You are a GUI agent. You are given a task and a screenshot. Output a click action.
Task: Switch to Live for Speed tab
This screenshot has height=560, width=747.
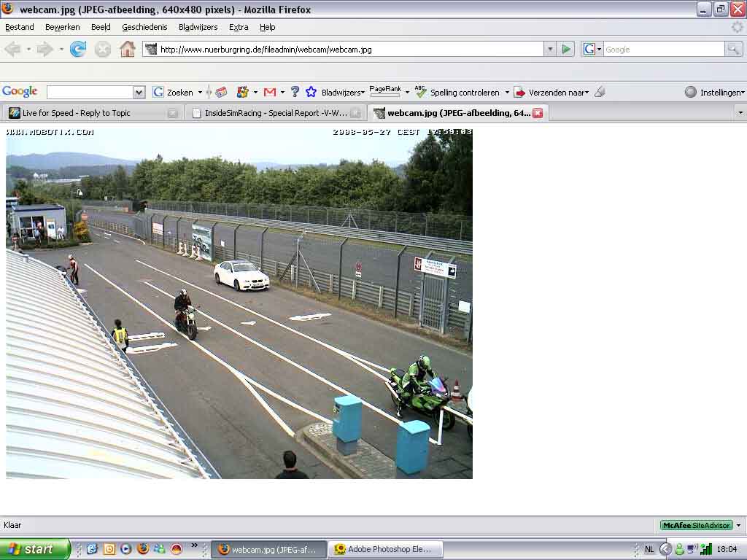pos(93,113)
